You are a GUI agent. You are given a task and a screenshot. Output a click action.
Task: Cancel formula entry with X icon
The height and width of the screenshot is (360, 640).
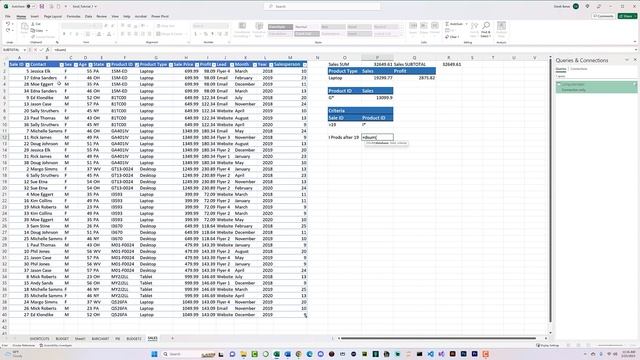[36, 50]
